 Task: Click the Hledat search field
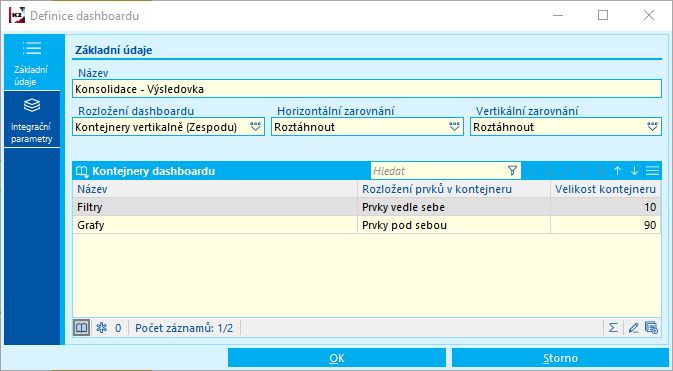pyautogui.click(x=439, y=171)
